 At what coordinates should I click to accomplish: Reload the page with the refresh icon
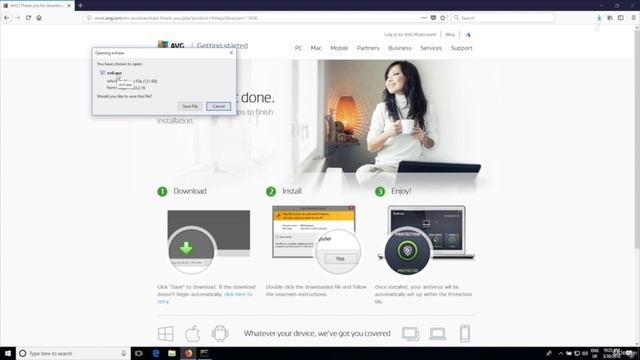pos(28,18)
